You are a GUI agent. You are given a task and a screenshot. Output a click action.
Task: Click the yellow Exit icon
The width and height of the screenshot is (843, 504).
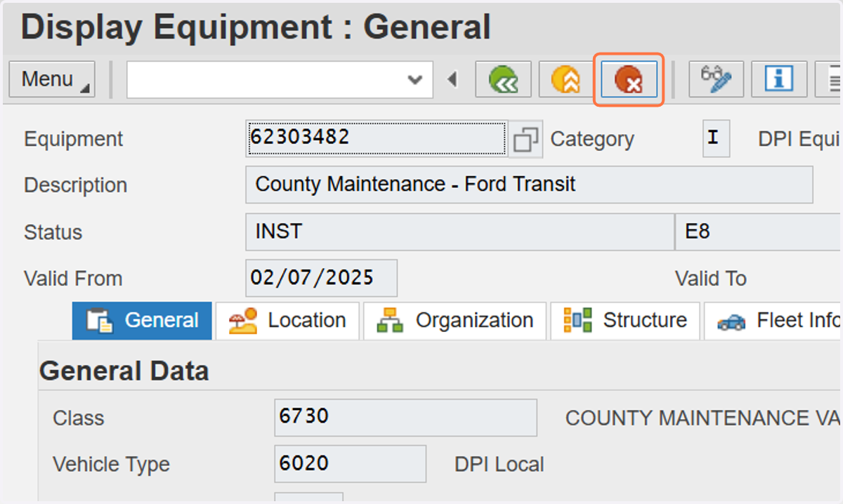click(x=566, y=79)
